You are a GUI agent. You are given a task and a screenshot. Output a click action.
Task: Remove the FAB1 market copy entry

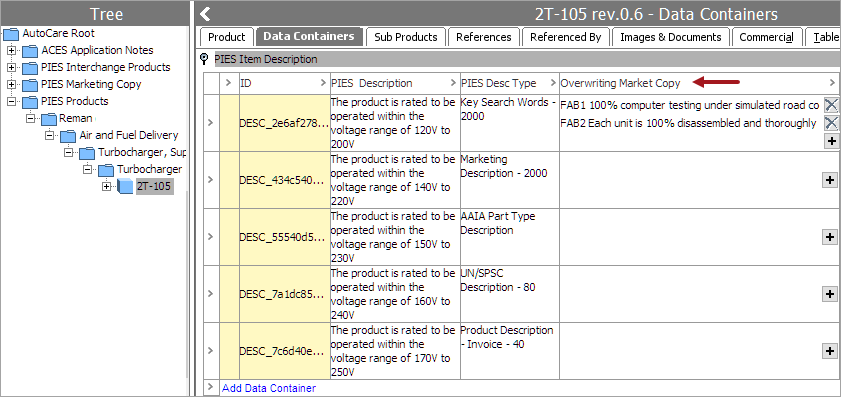(831, 105)
